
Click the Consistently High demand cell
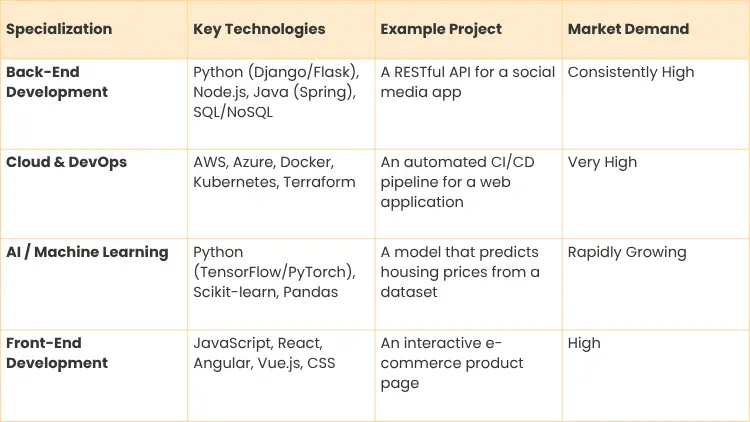631,72
